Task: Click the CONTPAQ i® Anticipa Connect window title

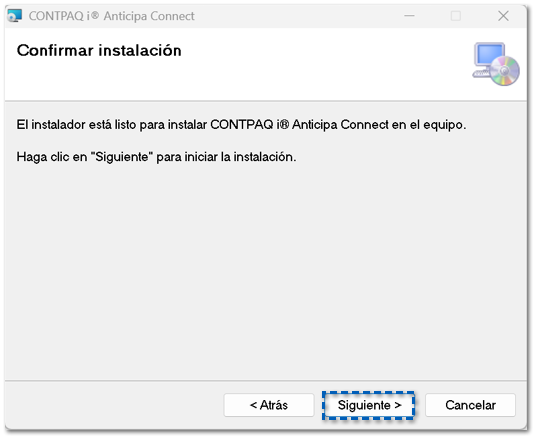Action: tap(111, 16)
